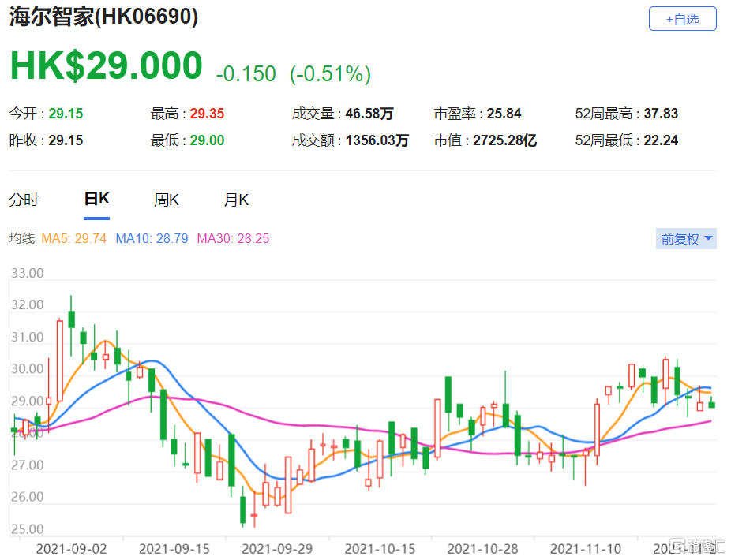Click the 2021-10-28 date axis label
Screen dimensions: 731x560
coord(483,549)
